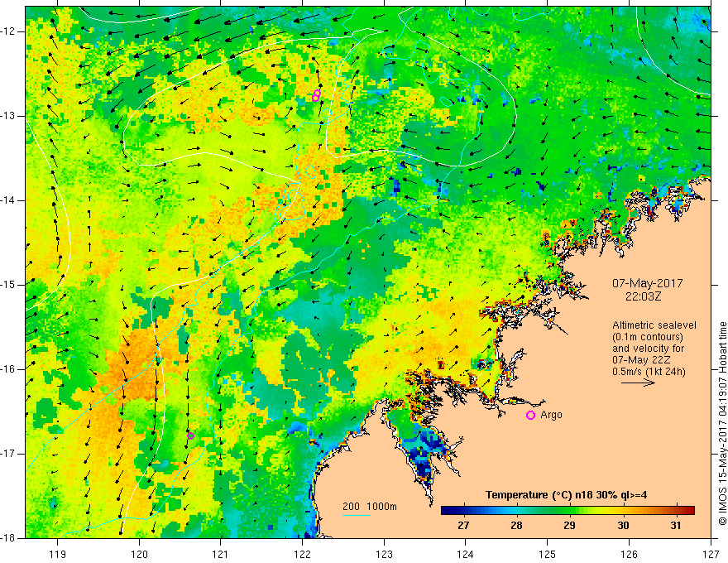Click longitude label 125 on the axis
Image resolution: width=728 pixels, height=563 pixels.
[548, 554]
